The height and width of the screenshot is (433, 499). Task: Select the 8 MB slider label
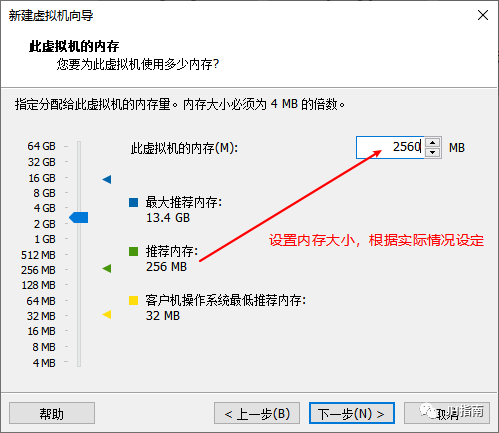[44, 347]
